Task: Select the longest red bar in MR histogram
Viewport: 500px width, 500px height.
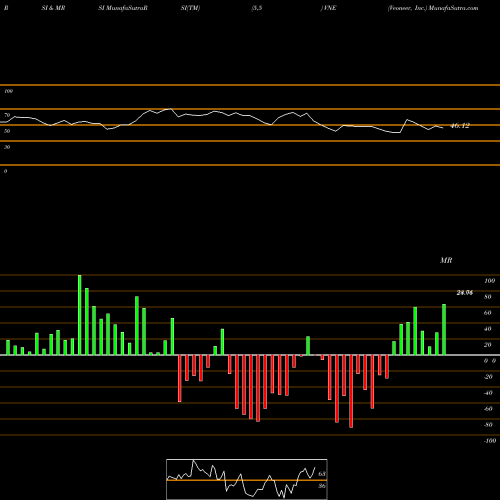Action: pyautogui.click(x=351, y=391)
